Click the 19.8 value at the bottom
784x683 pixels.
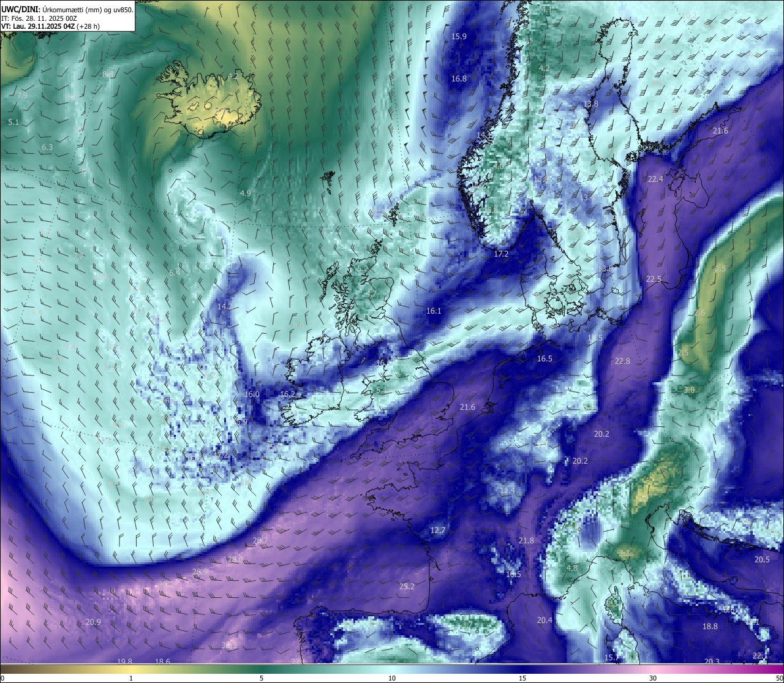click(x=124, y=662)
